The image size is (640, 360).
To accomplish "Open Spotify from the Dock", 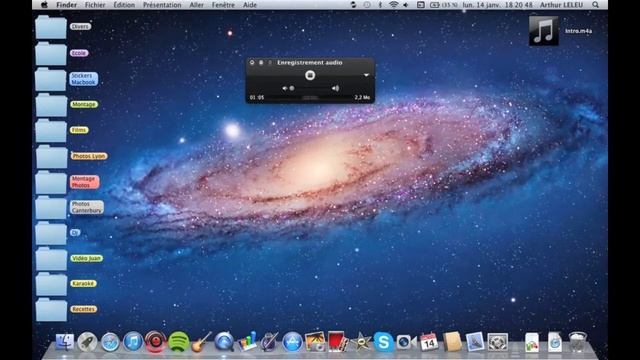I will [178, 342].
